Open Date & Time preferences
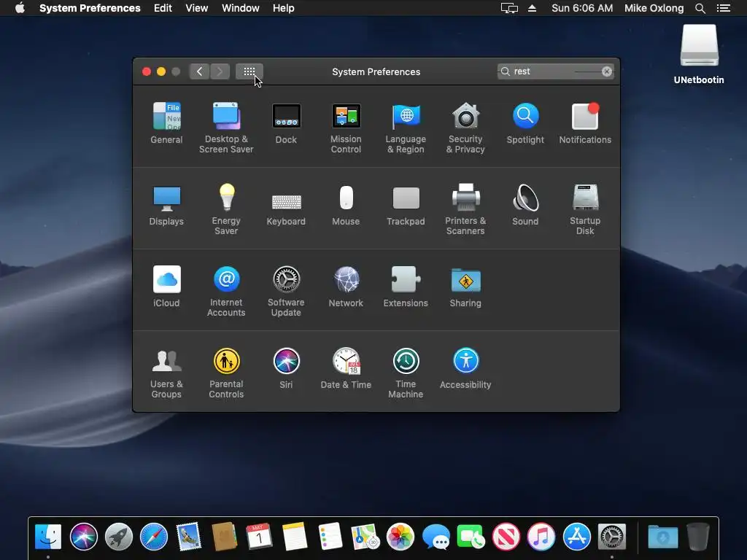 [x=346, y=368]
